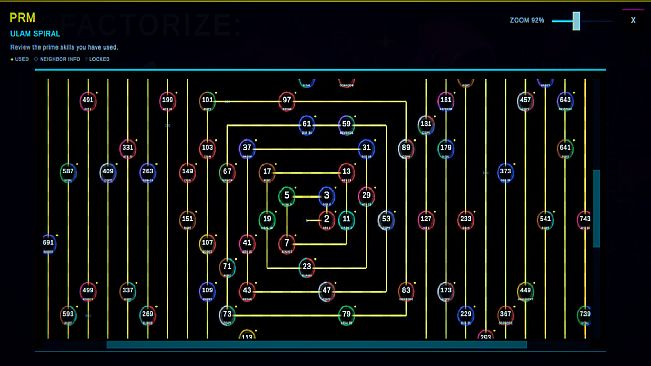Select the prime node 31

tap(366, 149)
